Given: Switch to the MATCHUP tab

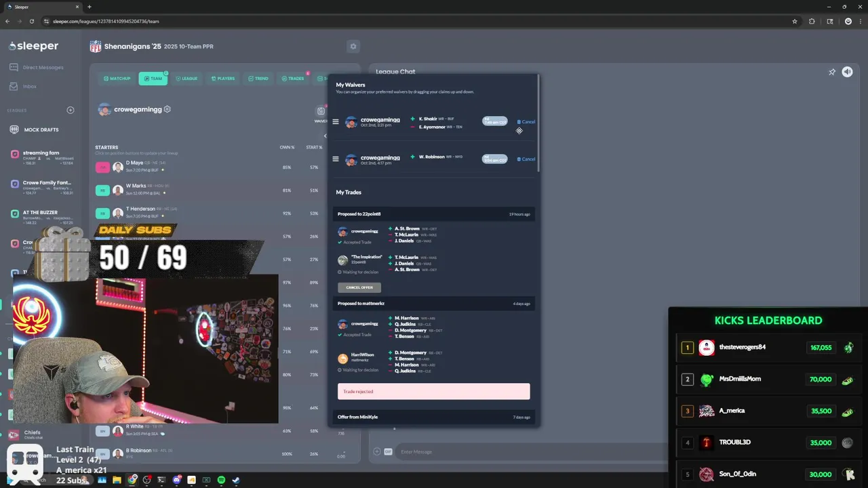Looking at the screenshot, I should click(117, 79).
